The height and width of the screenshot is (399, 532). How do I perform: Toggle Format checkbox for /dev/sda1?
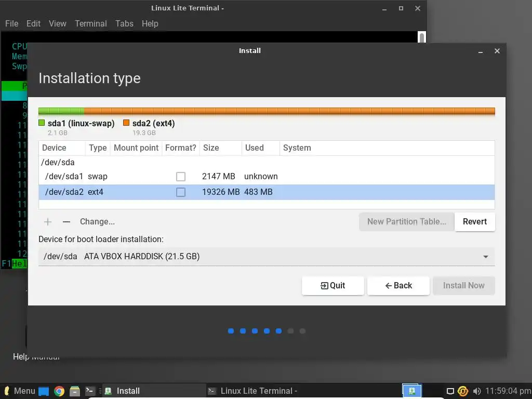click(181, 177)
